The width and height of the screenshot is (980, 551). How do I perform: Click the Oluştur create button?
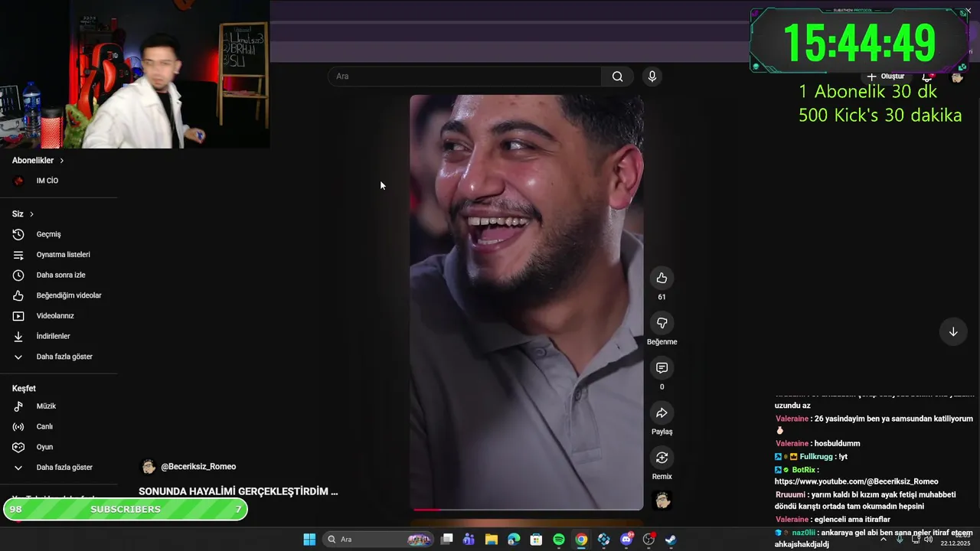coord(885,77)
